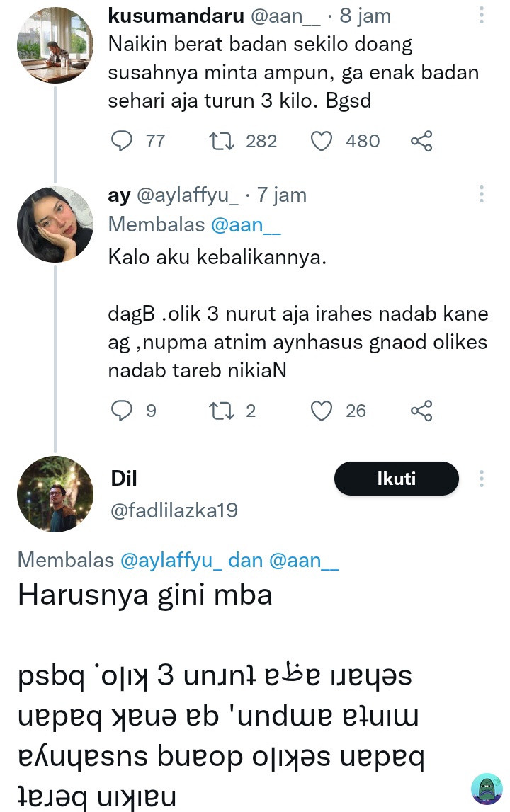The image size is (510, 812).
Task: Open more options for kusumandaru's tweet
Action: pyautogui.click(x=482, y=16)
